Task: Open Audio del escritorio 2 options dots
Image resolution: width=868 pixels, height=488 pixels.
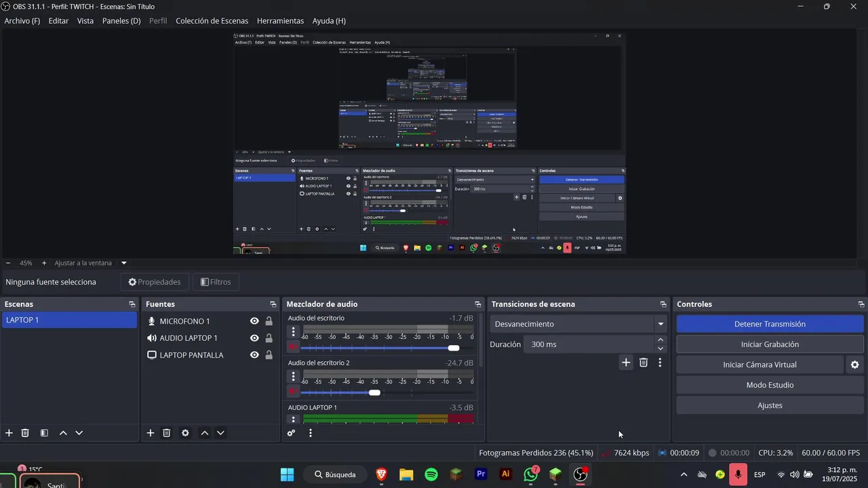Action: tap(293, 377)
